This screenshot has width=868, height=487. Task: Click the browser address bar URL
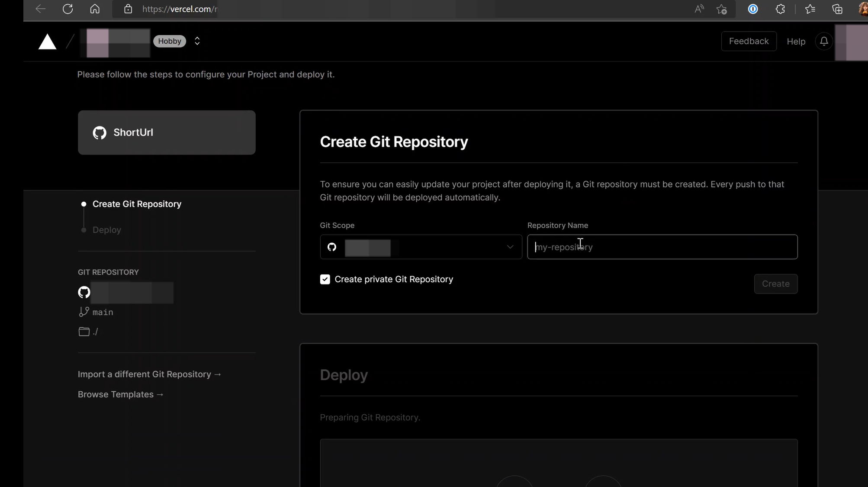click(x=180, y=9)
